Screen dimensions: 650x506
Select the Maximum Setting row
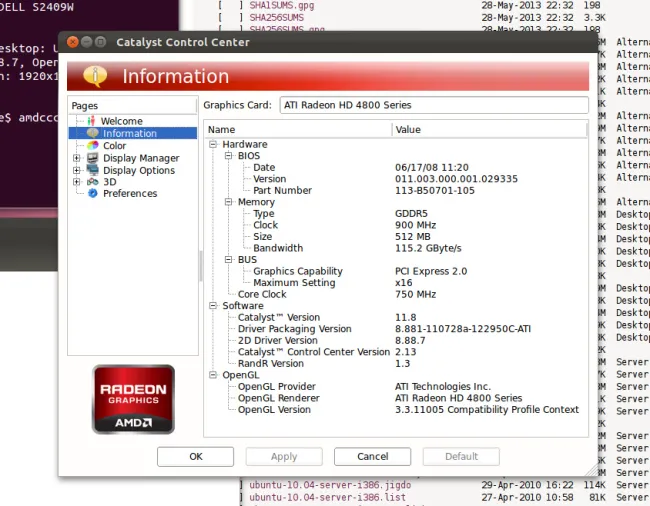coord(396,283)
